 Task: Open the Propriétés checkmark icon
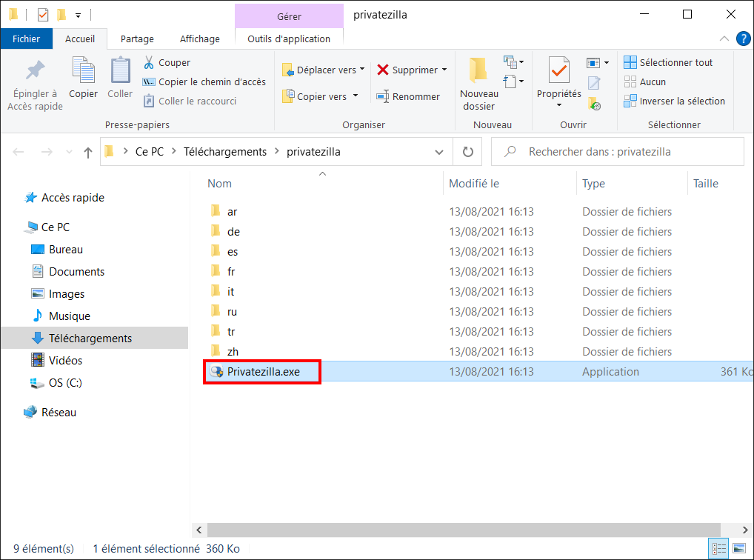pyautogui.click(x=558, y=71)
